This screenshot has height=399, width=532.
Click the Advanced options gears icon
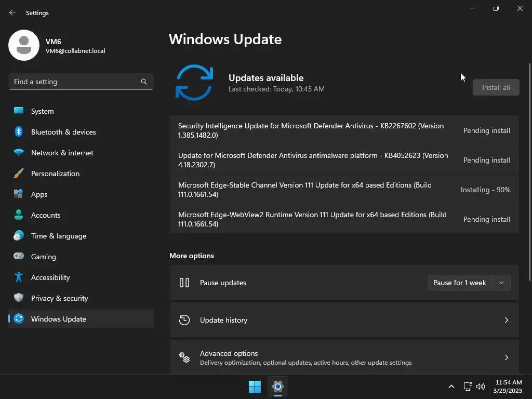point(184,357)
